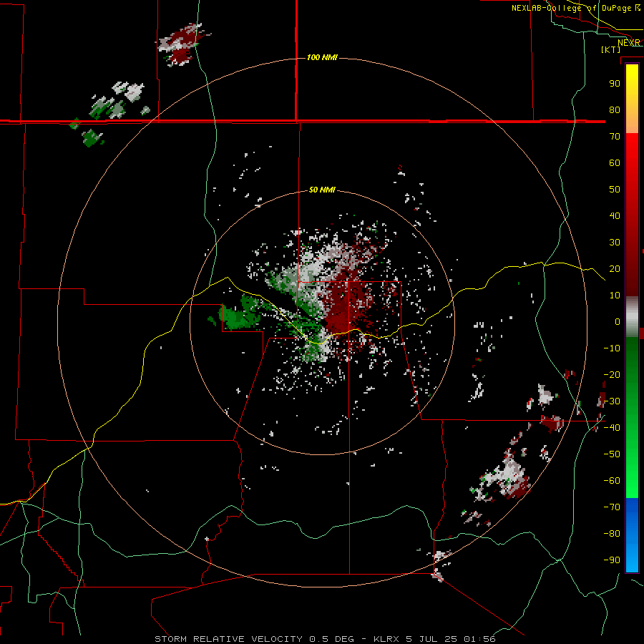
Task: Click the 50 value on velocity scale
Action: (x=615, y=190)
